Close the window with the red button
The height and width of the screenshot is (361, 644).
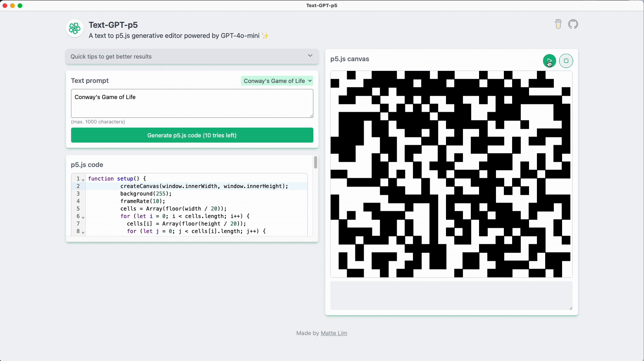click(5, 6)
